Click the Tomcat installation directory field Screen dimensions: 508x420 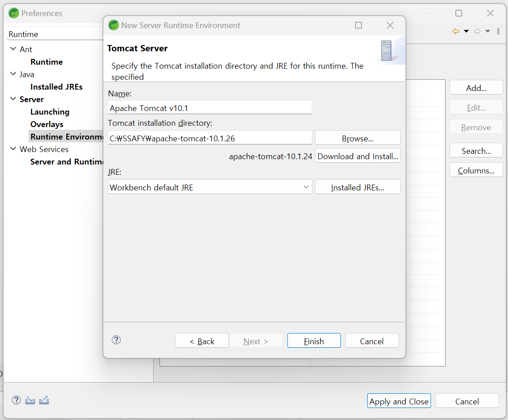[210, 138]
